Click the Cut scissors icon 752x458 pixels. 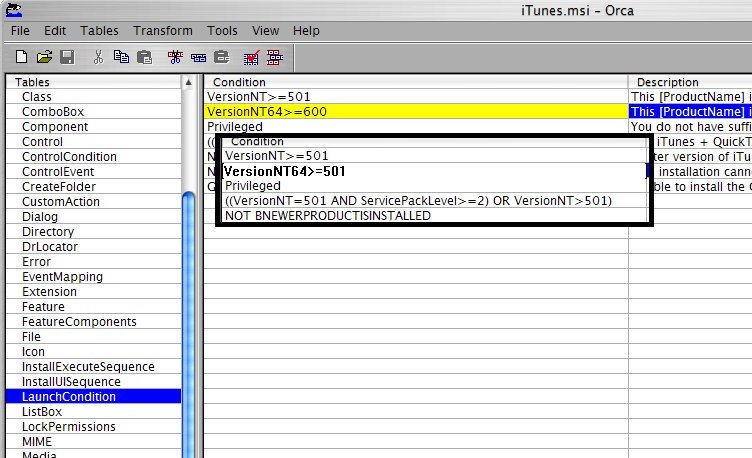pos(98,57)
